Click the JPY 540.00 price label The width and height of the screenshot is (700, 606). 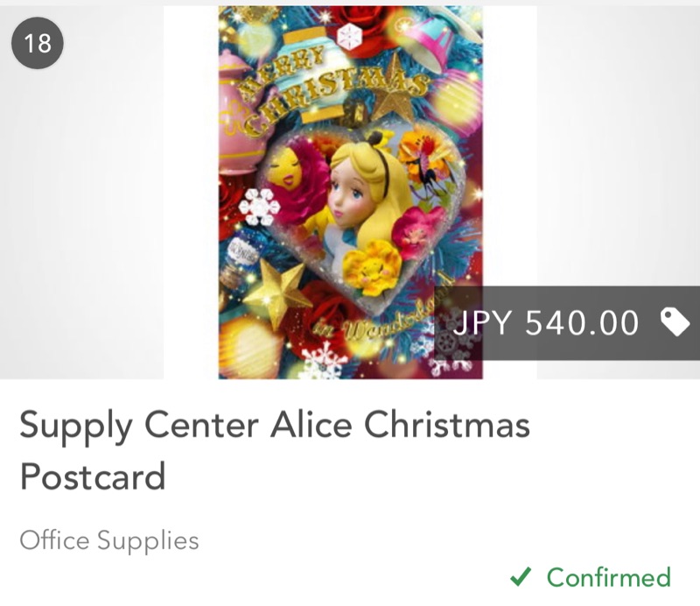pos(545,322)
